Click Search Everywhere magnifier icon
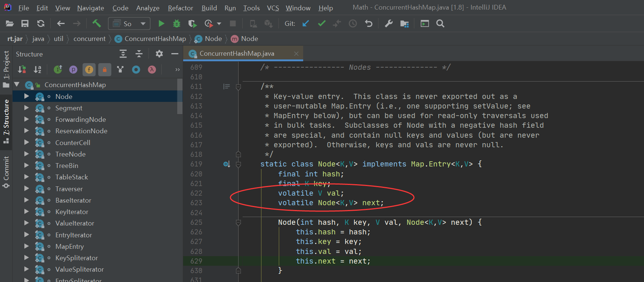This screenshot has height=282, width=644. (440, 24)
